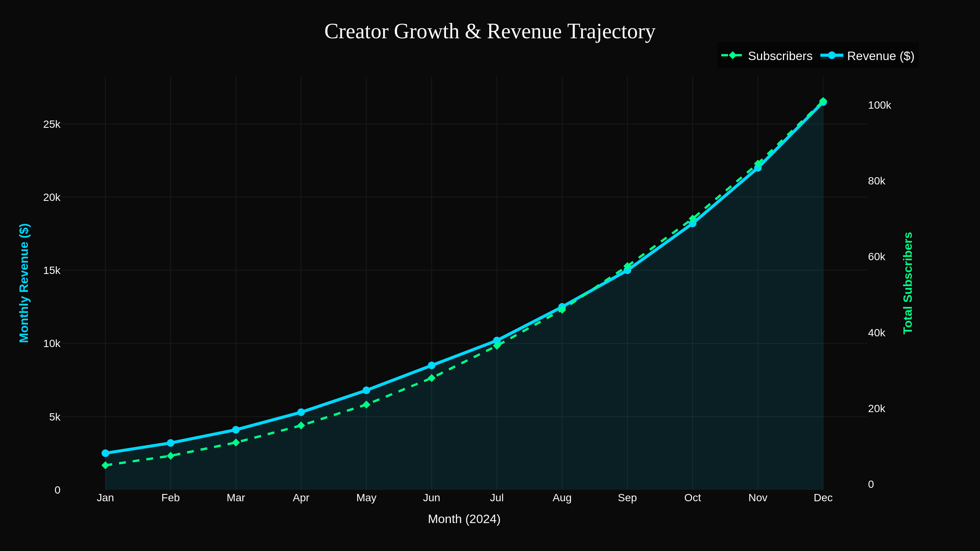Screen dimensions: 980x551
Task: Click the Revenue legend circle marker
Action: pos(831,55)
